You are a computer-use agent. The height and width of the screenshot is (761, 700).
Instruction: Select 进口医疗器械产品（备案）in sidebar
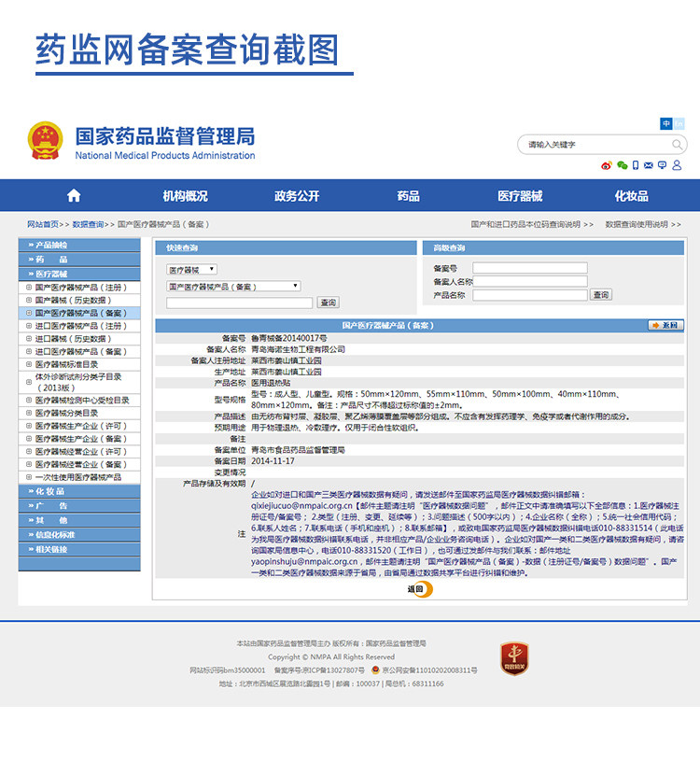click(79, 351)
